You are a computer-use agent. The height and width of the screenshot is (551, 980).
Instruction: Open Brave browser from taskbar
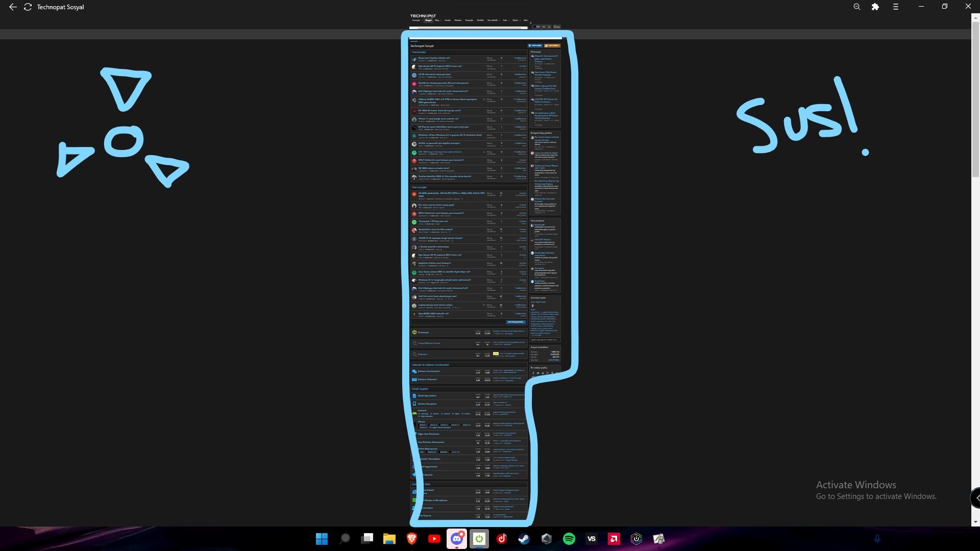[412, 539]
